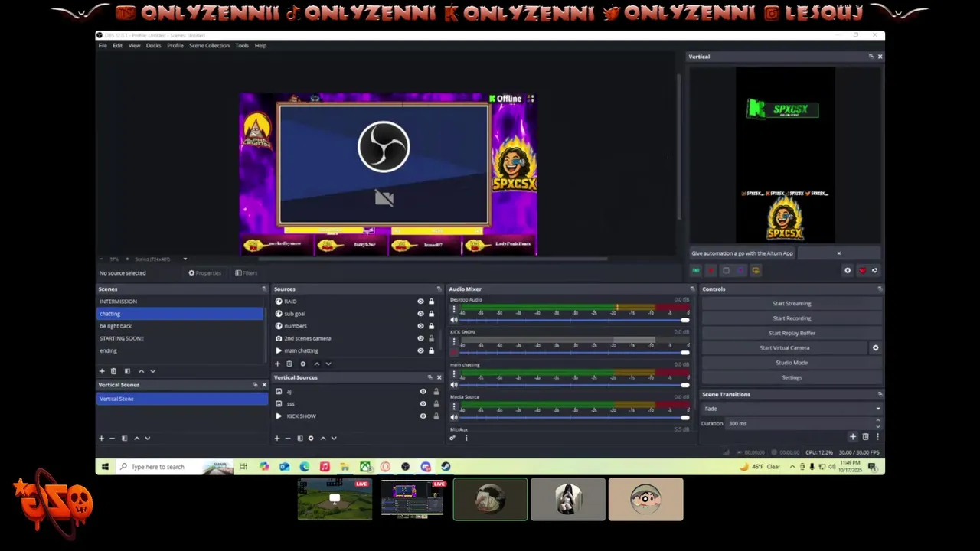Remove scene transition with trash icon
Image resolution: width=980 pixels, height=551 pixels.
866,437
